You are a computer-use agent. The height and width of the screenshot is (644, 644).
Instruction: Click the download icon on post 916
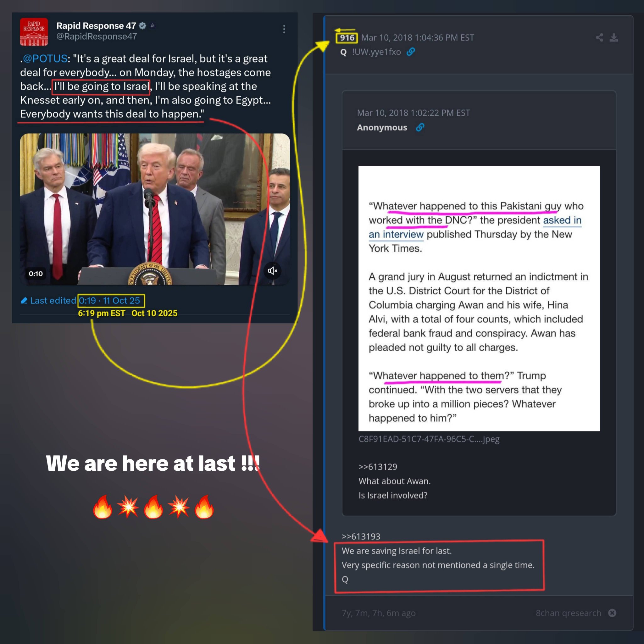[614, 37]
